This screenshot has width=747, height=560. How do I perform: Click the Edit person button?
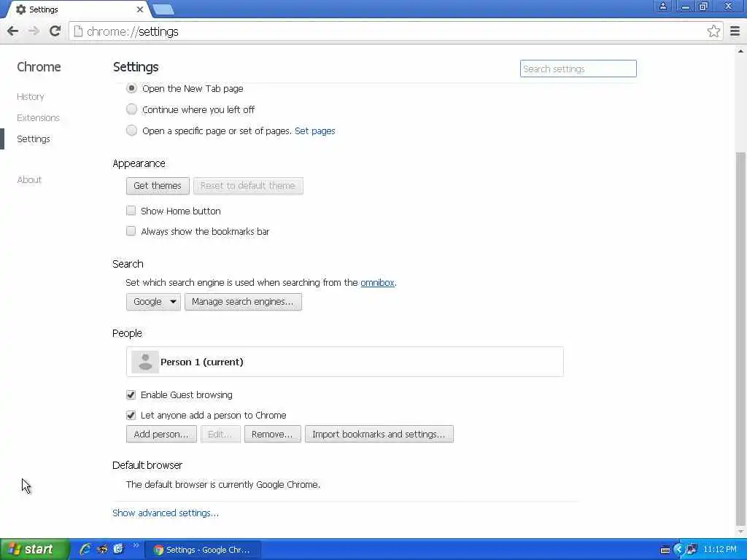coord(220,435)
